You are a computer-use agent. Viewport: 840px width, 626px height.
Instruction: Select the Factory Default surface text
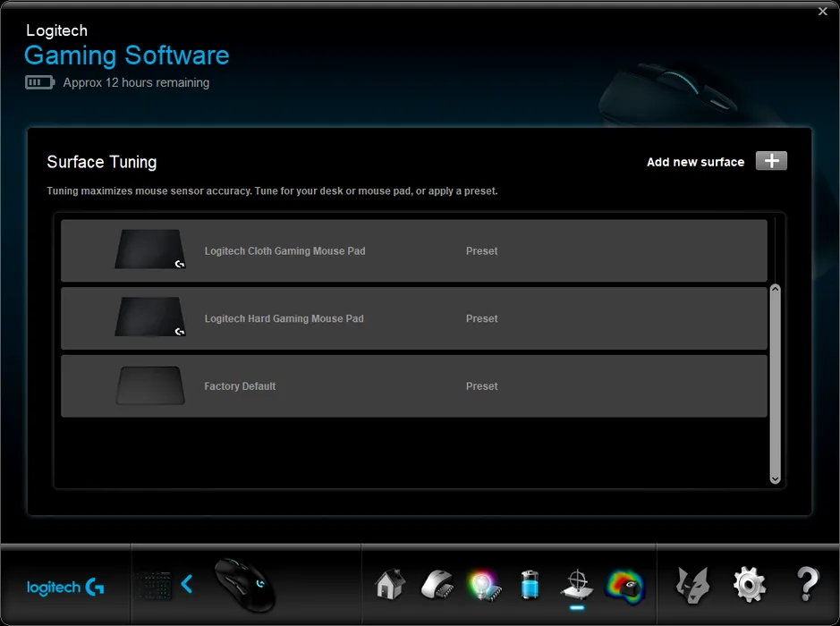[x=240, y=386]
